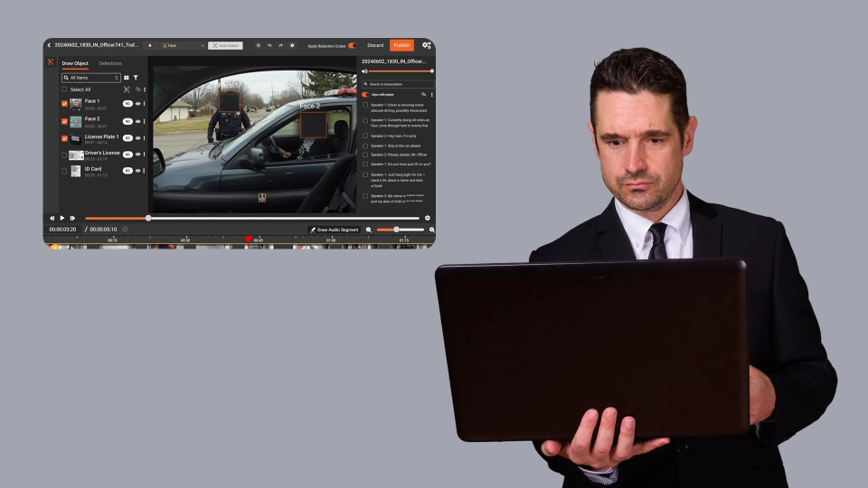Adjust the timeline zoom slider
The image size is (868, 488).
pyautogui.click(x=401, y=230)
